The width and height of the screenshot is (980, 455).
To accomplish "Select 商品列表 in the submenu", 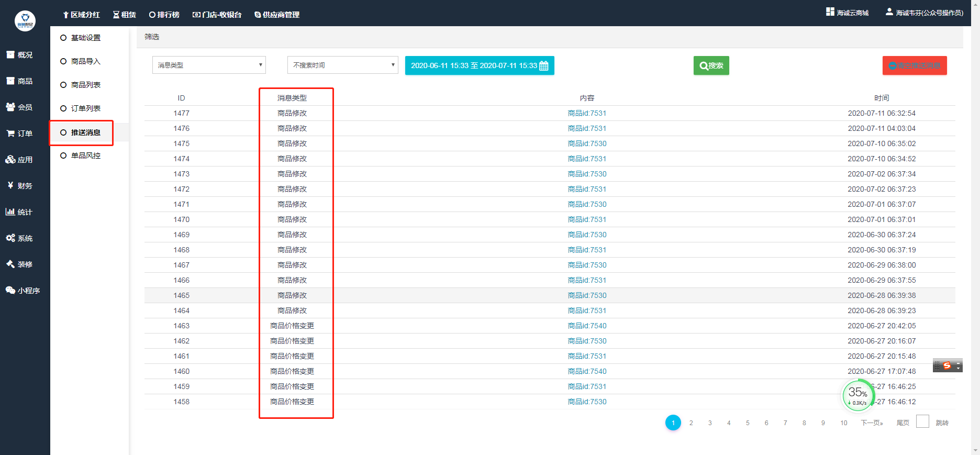I will 81,85.
